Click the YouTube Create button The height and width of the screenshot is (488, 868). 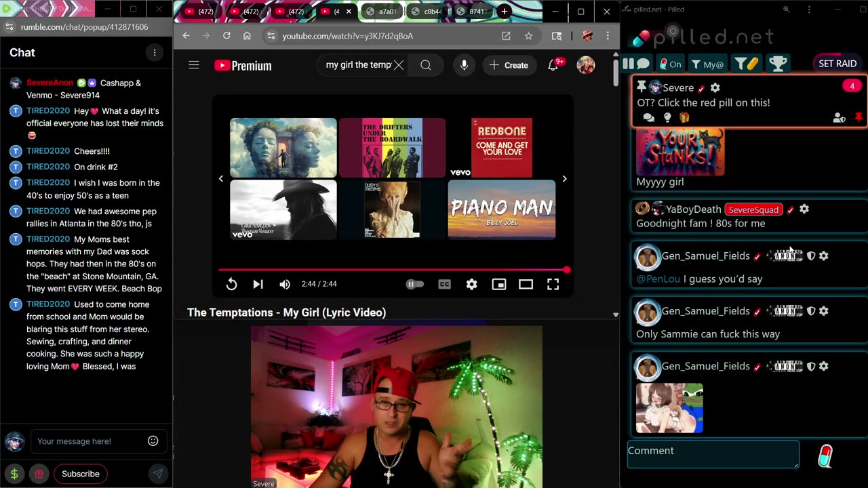click(509, 65)
